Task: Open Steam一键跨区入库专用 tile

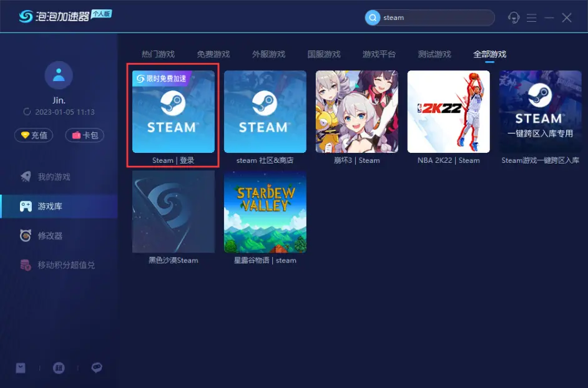Action: point(541,112)
